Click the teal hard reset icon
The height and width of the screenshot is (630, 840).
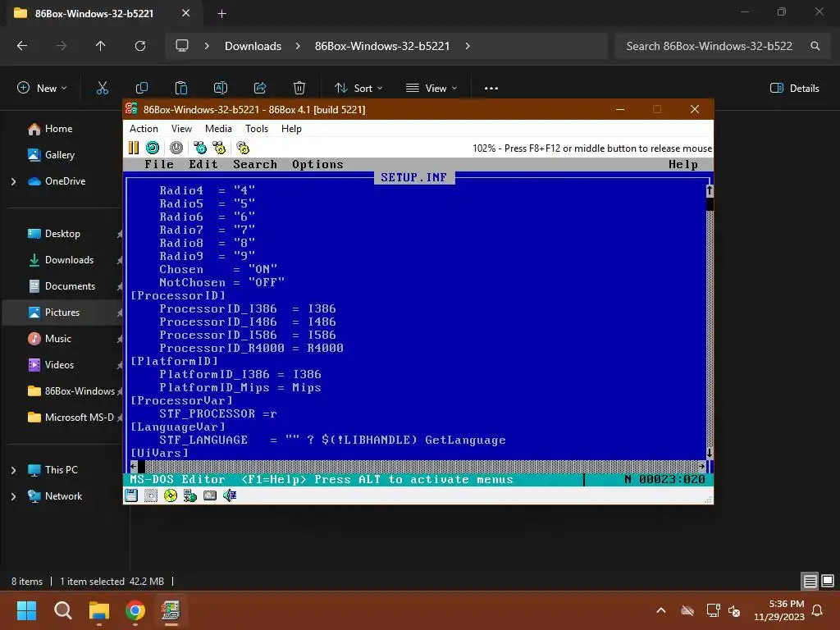pos(153,148)
